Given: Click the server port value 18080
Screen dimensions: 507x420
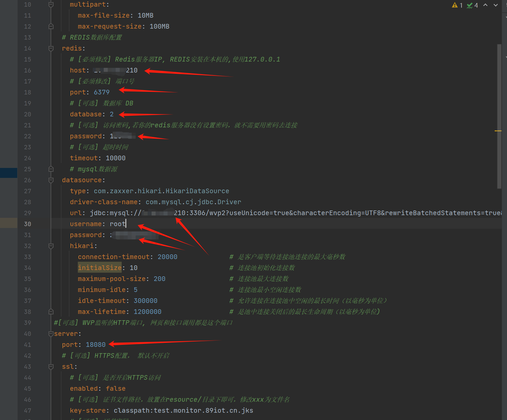Looking at the screenshot, I should point(96,345).
